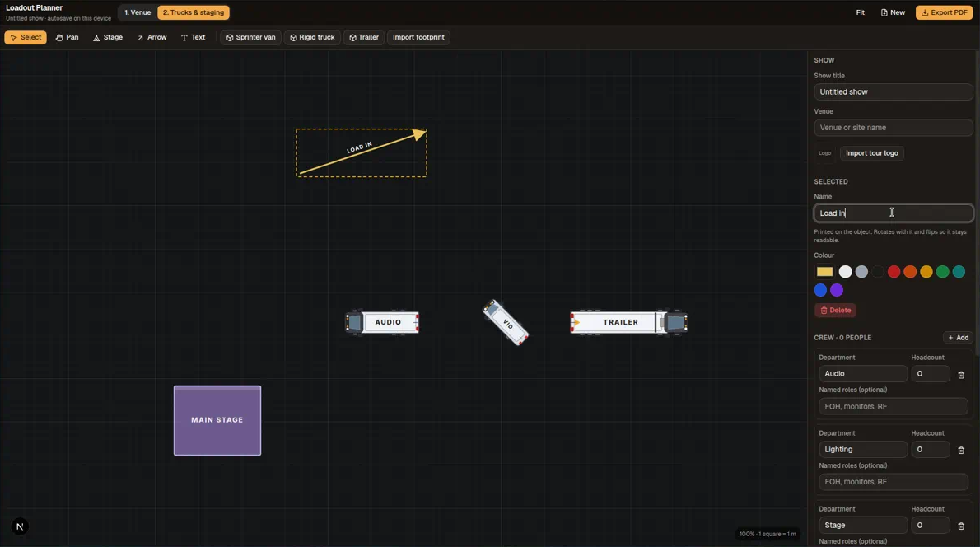The height and width of the screenshot is (547, 980).
Task: Remove the Lighting department row
Action: (961, 451)
